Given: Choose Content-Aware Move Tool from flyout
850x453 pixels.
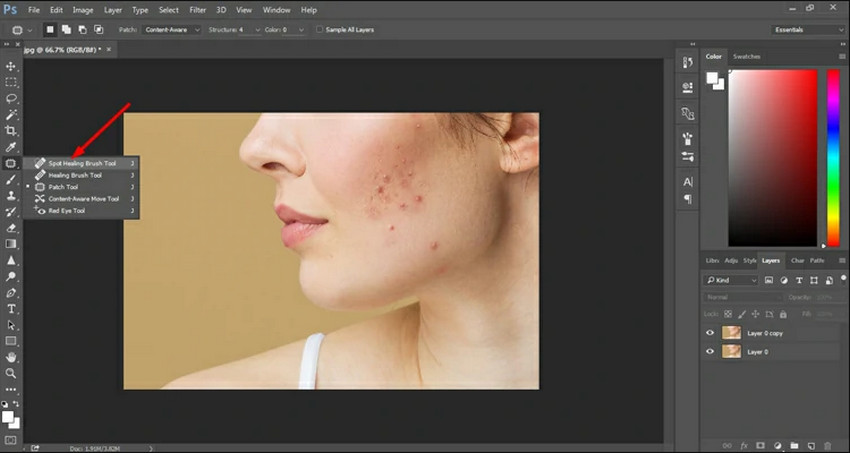Looking at the screenshot, I should 81,199.
